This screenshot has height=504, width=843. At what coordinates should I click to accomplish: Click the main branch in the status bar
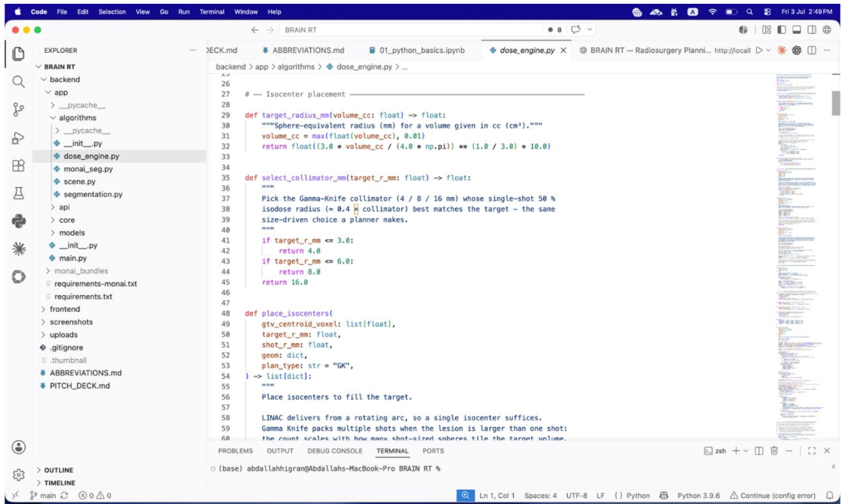[43, 496]
